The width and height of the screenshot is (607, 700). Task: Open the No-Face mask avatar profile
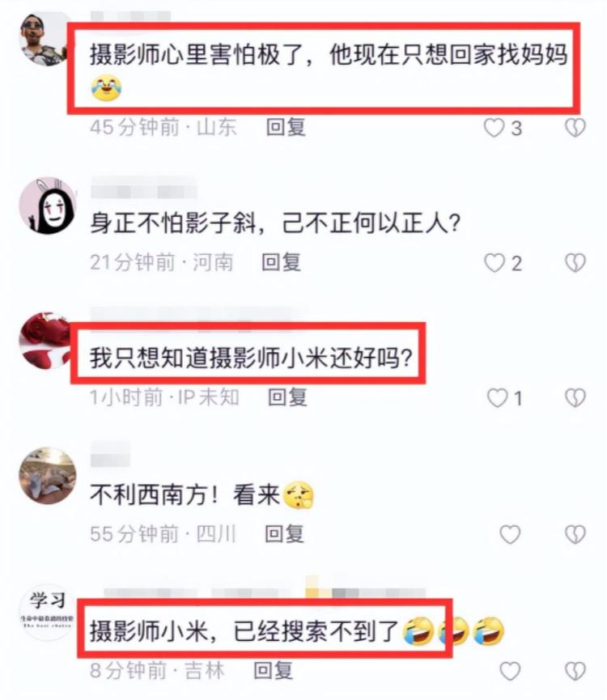[x=48, y=206]
